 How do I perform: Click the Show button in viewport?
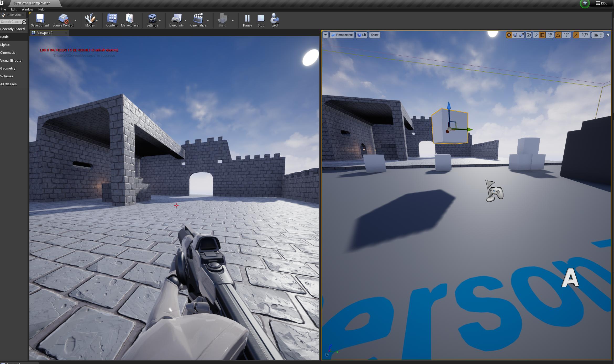pyautogui.click(x=374, y=35)
